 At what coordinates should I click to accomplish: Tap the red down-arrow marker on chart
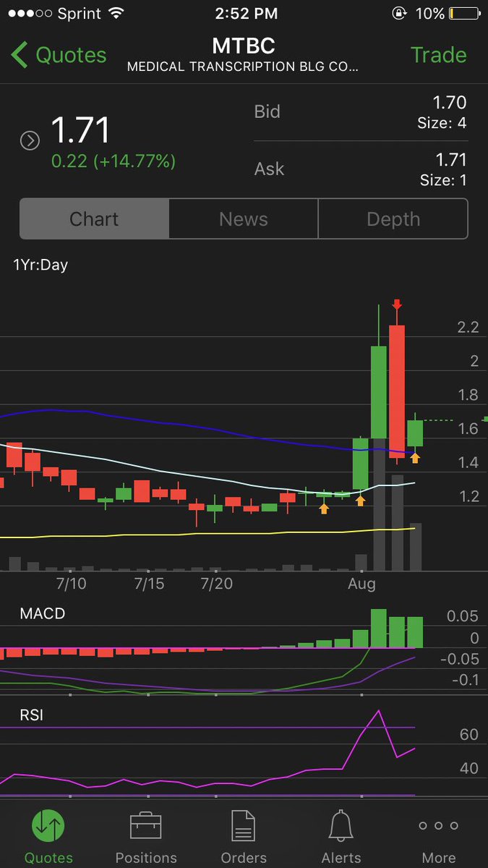point(396,305)
